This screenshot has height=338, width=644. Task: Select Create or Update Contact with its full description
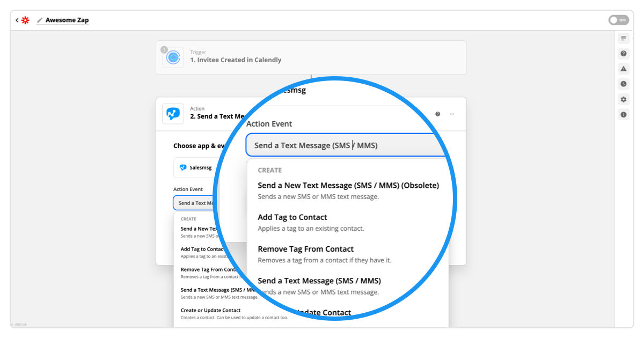[x=234, y=314]
